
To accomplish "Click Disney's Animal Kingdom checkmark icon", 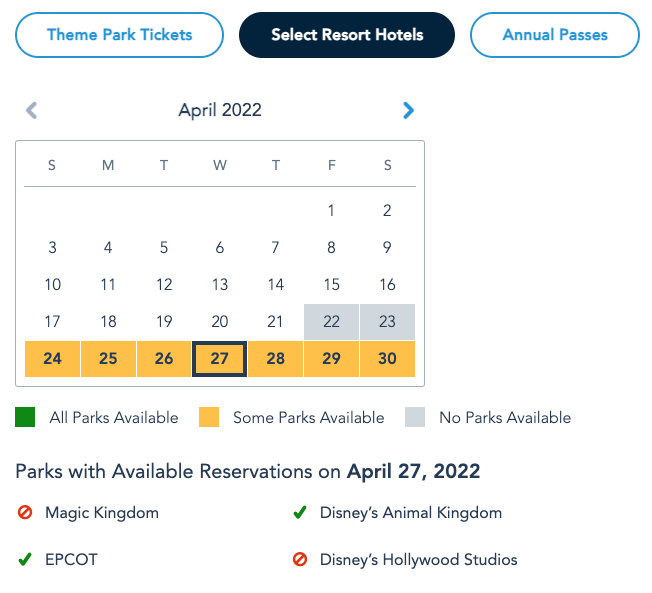I will coord(299,513).
